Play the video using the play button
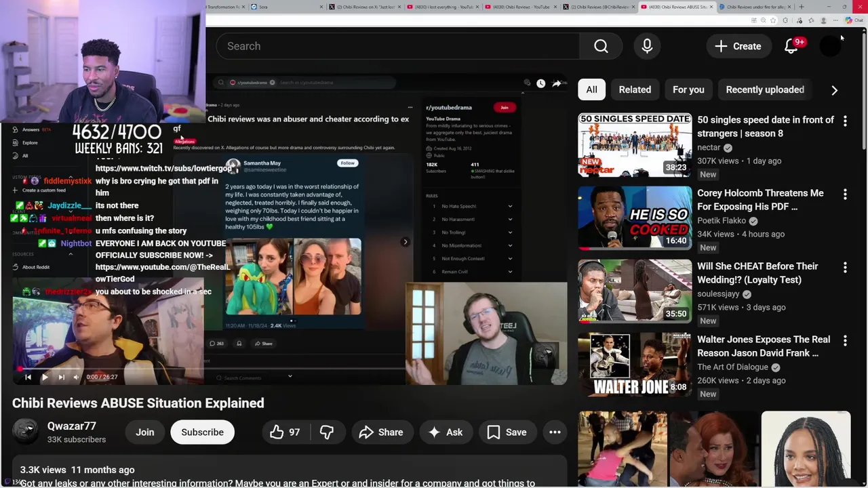This screenshot has height=488, width=868. pyautogui.click(x=45, y=377)
